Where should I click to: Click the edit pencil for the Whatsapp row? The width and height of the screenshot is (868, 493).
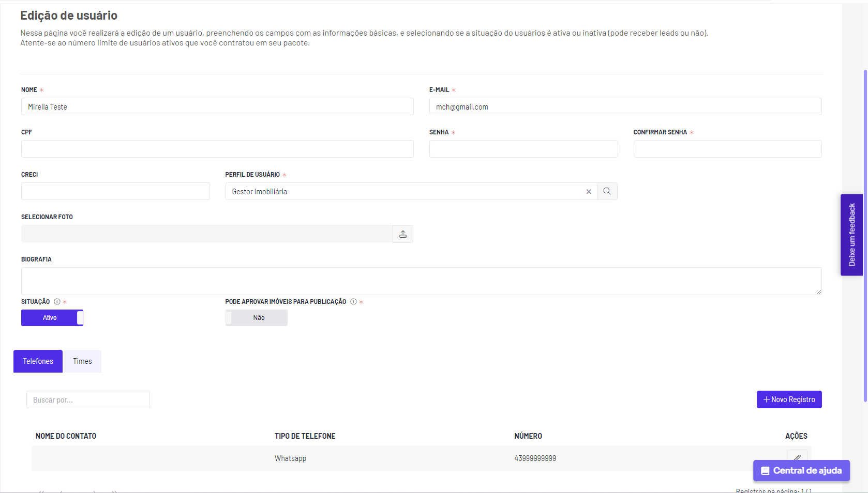point(797,458)
